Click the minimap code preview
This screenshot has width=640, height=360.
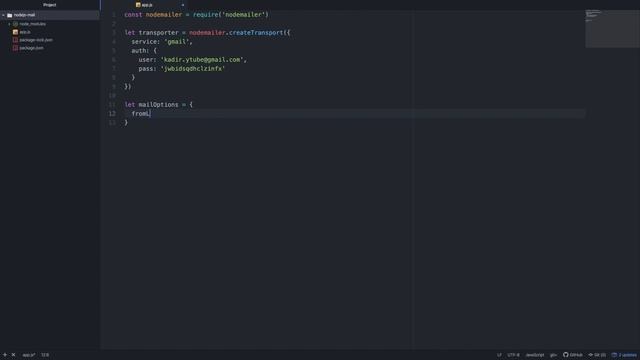(x=612, y=29)
